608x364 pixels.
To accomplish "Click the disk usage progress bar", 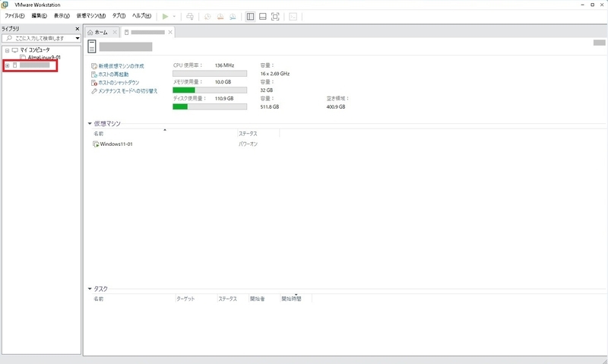I will click(210, 106).
